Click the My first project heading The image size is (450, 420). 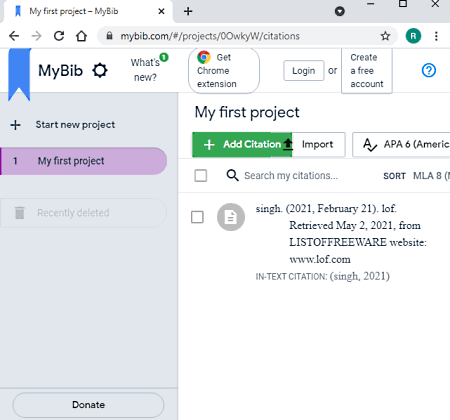[247, 112]
